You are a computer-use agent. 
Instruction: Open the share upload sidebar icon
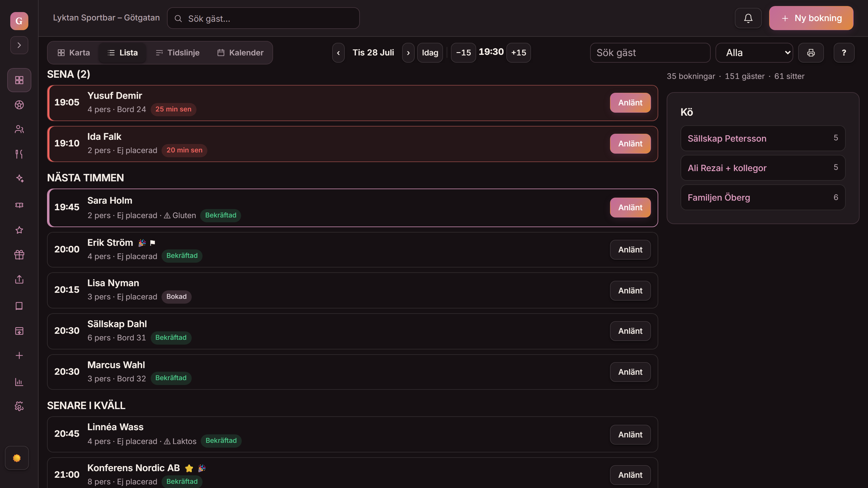(19, 279)
